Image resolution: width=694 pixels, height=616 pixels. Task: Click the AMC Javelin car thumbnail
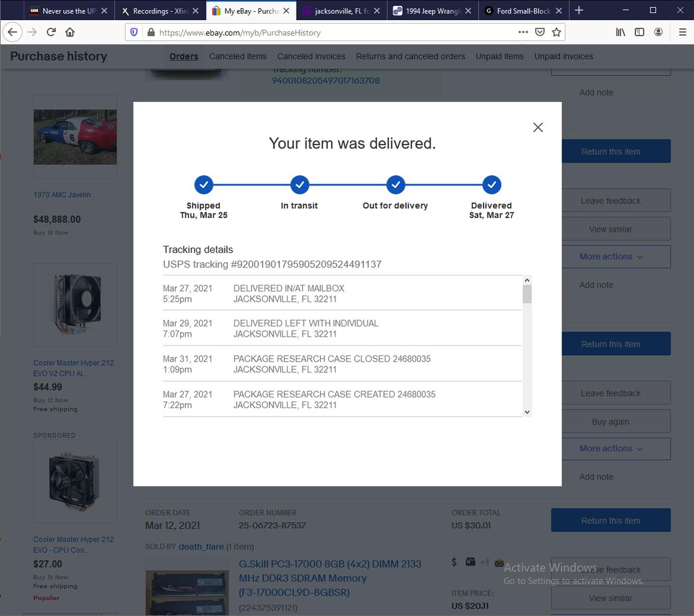(75, 137)
